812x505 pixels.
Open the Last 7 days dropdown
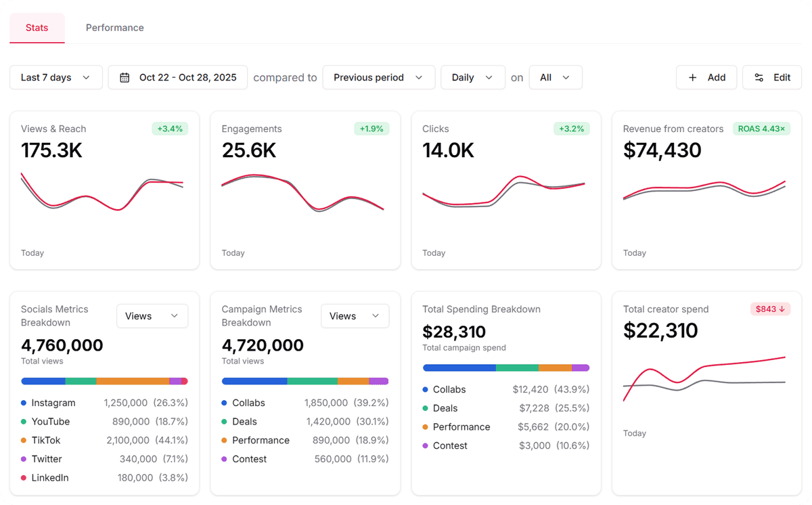click(56, 78)
